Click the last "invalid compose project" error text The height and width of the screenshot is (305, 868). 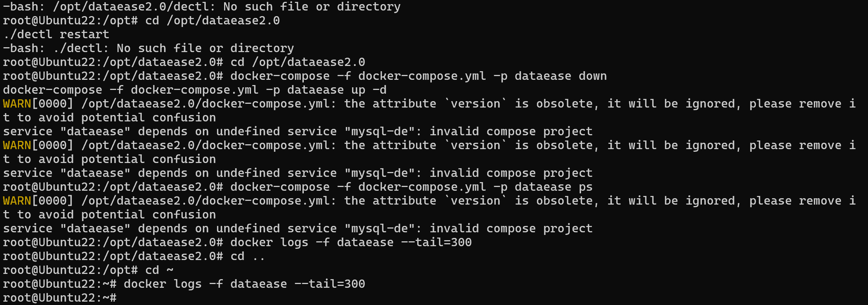coord(511,229)
